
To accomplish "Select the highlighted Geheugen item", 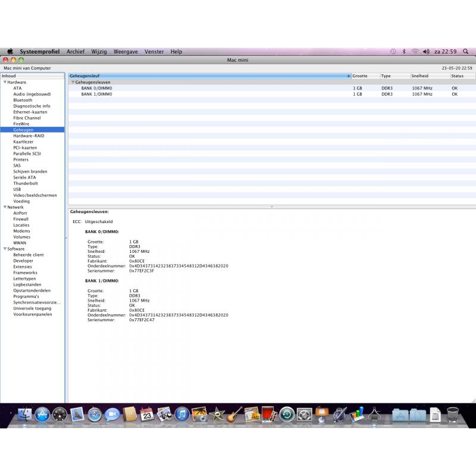I will pos(32,130).
